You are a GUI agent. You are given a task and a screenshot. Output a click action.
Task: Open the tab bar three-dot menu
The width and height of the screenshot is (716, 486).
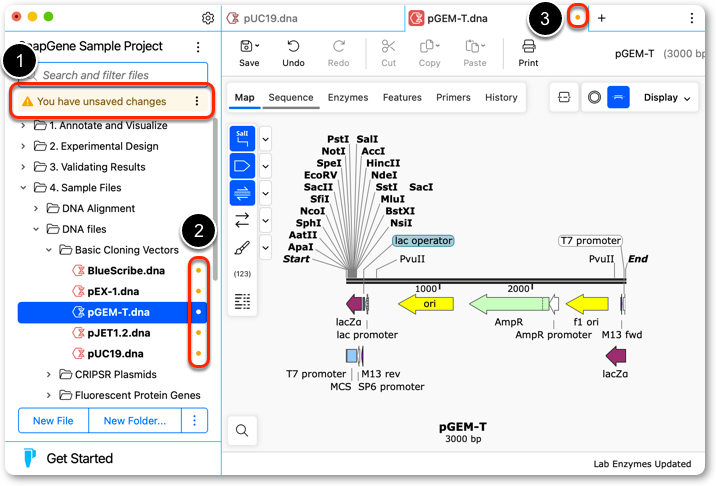pyautogui.click(x=692, y=18)
